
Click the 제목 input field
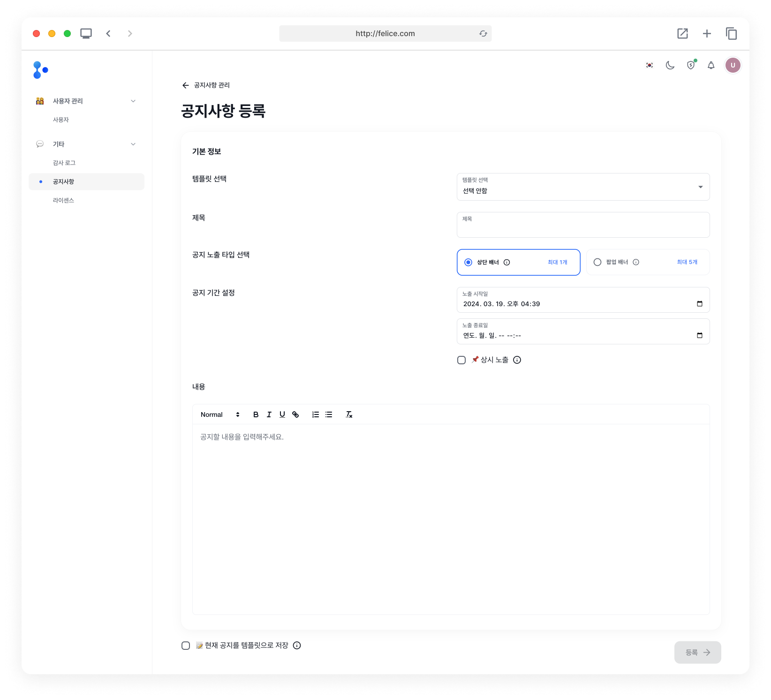pos(583,225)
